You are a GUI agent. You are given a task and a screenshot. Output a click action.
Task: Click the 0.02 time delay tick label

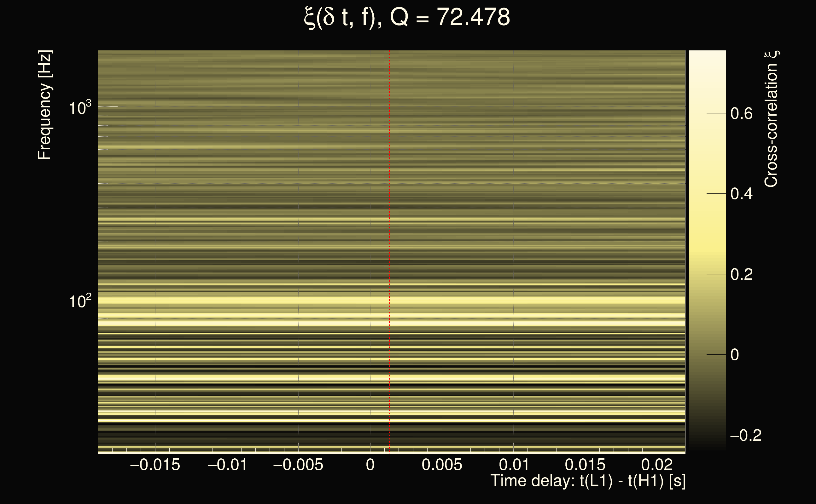click(x=656, y=465)
